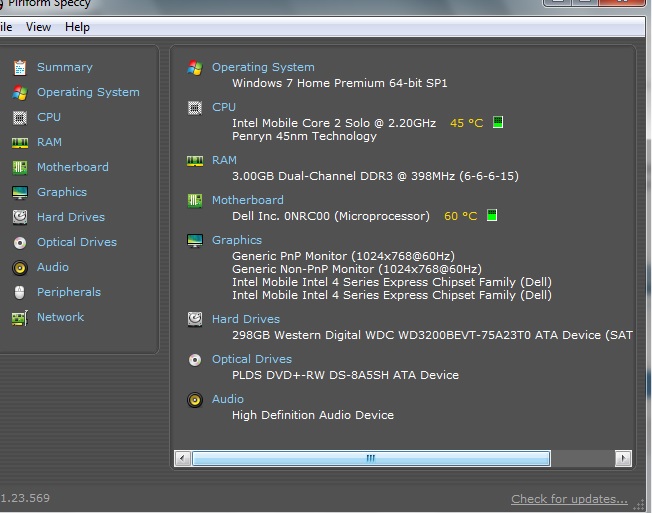Open the RAM section from sidebar

pos(49,142)
